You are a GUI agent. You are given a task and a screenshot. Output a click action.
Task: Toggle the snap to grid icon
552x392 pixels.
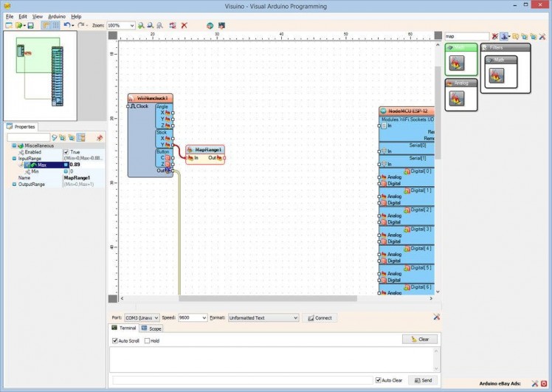(x=55, y=25)
